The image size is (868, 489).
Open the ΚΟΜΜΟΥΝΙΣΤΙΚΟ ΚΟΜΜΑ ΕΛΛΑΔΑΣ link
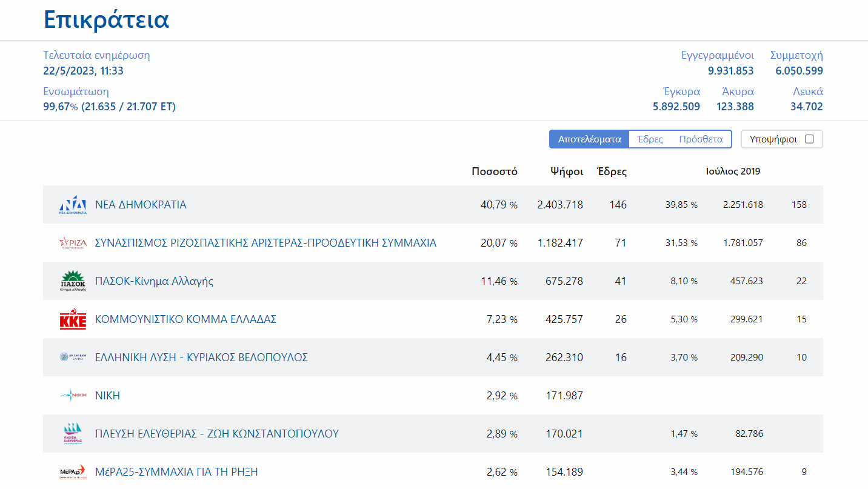coord(185,319)
